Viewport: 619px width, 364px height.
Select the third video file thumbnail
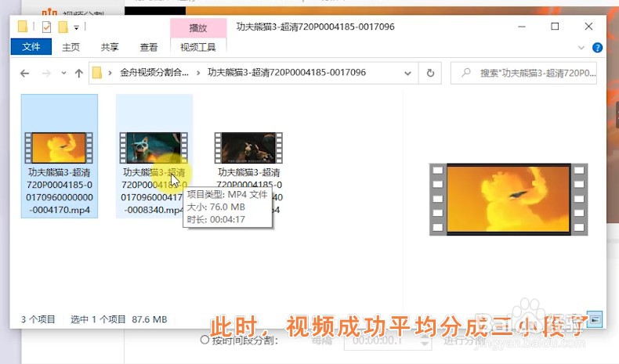click(x=248, y=148)
